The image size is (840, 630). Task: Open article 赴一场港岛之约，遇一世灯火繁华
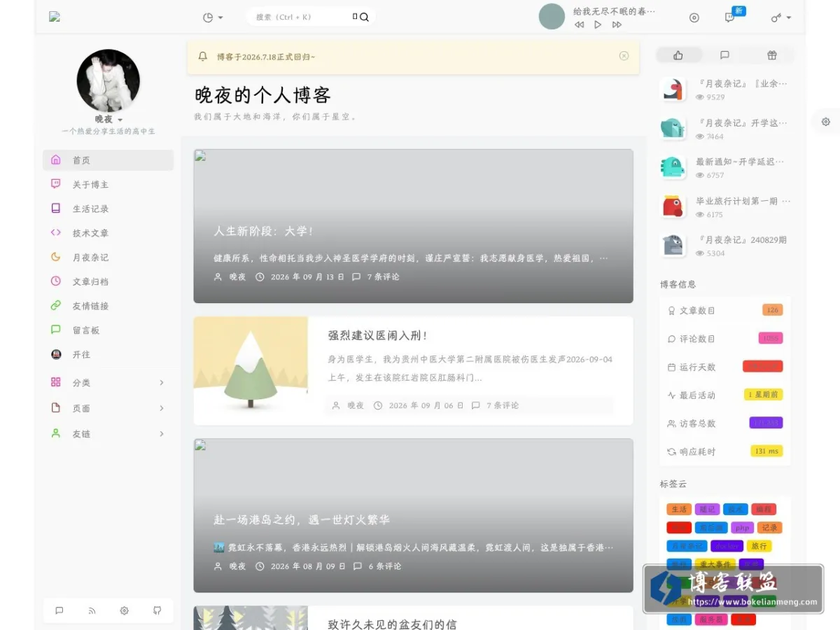click(x=302, y=520)
